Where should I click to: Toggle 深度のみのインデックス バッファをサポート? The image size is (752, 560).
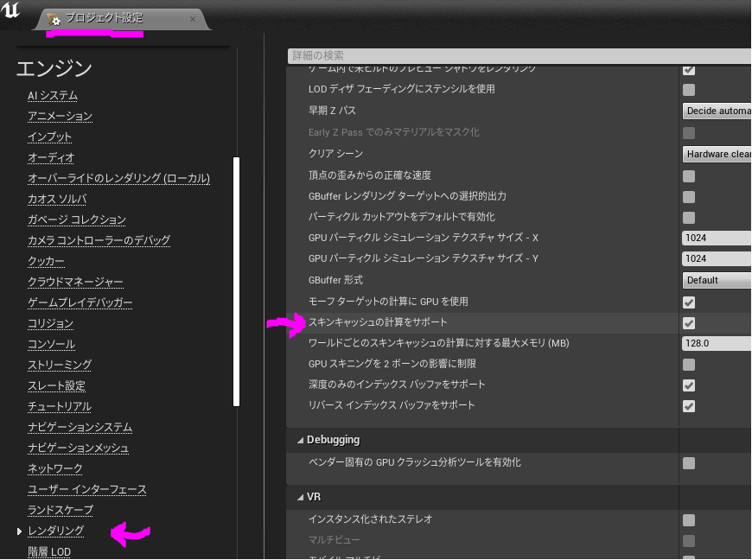tap(689, 385)
